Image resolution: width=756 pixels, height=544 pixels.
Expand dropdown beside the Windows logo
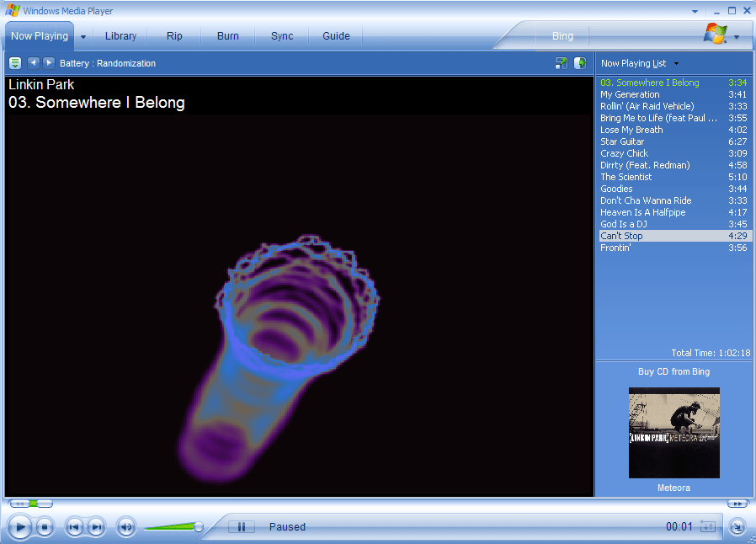click(x=737, y=37)
